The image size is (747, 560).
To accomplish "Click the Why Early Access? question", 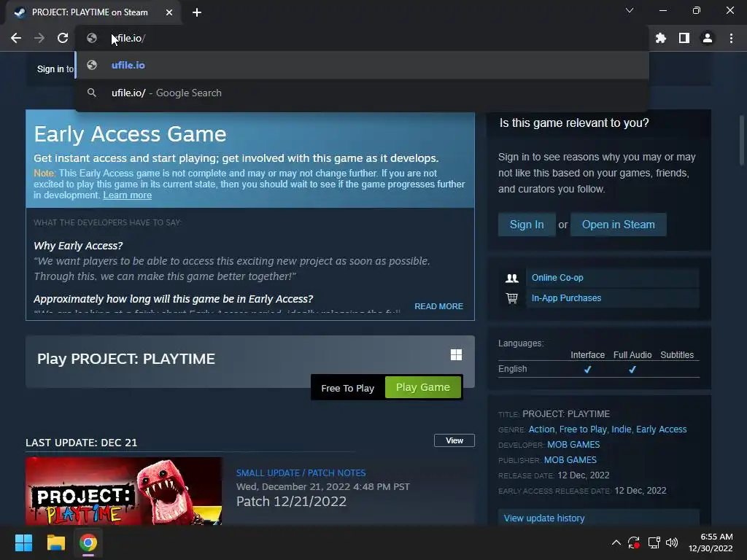I will (78, 246).
